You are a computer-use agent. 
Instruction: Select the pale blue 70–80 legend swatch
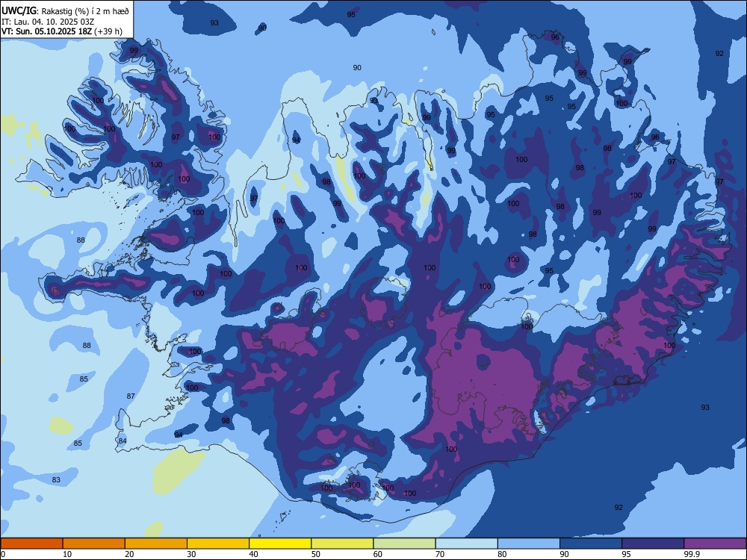coord(466,544)
